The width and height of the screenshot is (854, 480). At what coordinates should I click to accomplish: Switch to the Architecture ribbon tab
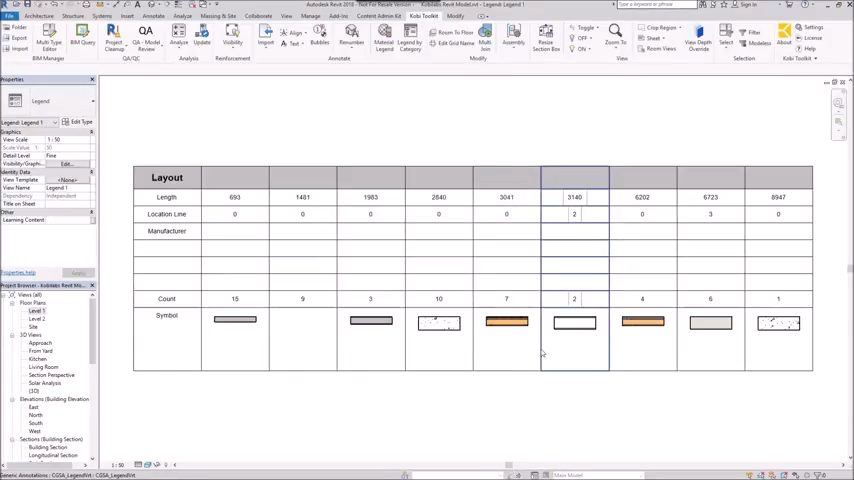(x=39, y=16)
